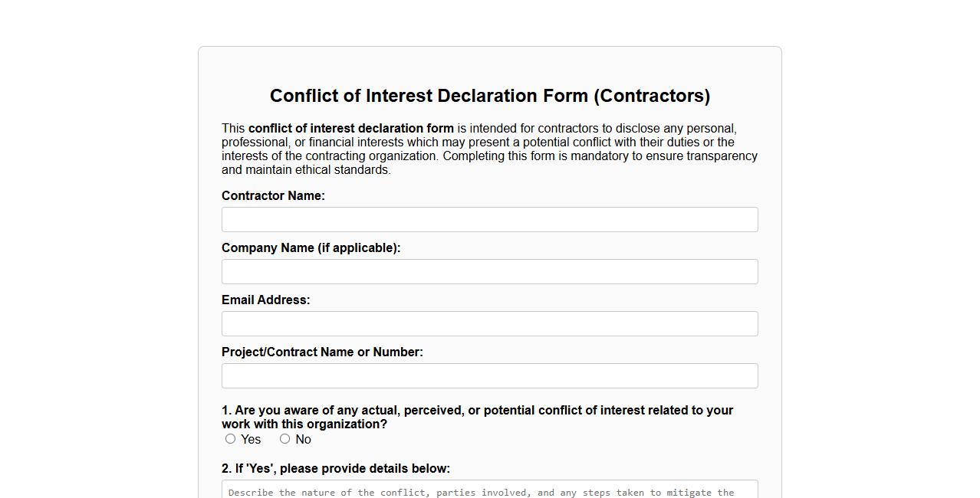Select the Yes radio button
Image resolution: width=980 pixels, height=498 pixels.
coord(230,438)
